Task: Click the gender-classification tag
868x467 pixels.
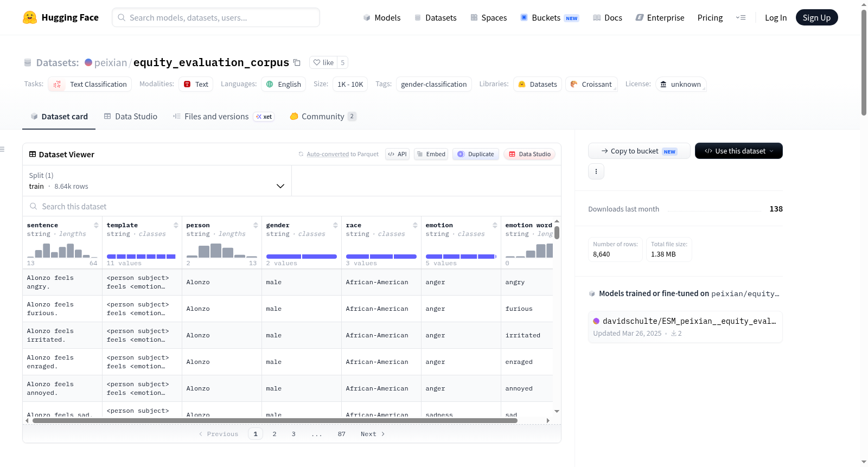Action: pos(434,84)
